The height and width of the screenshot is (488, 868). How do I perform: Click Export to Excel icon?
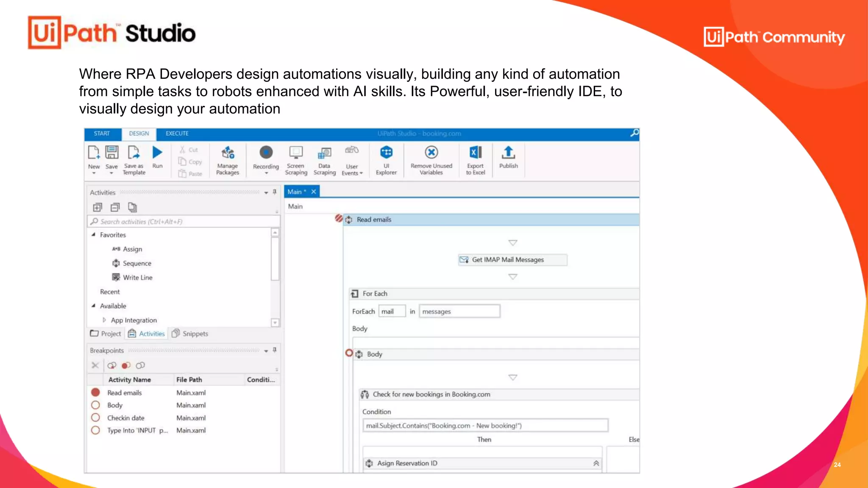[475, 152]
